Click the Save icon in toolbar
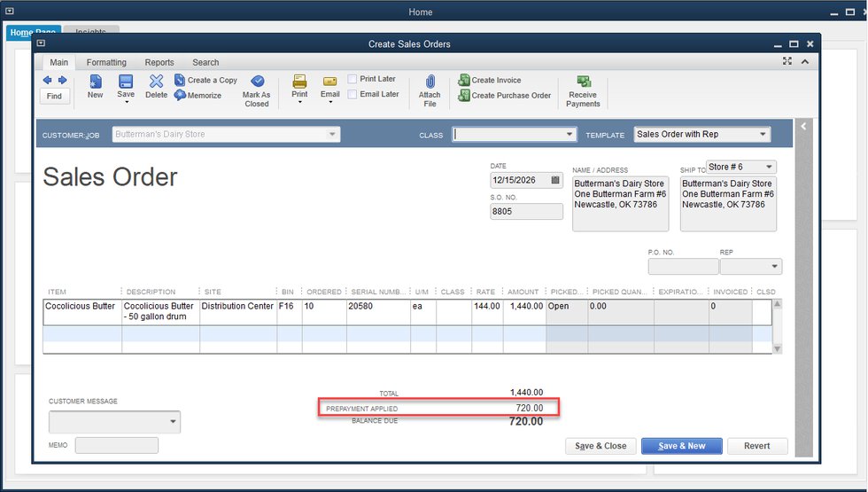The width and height of the screenshot is (868, 492). pyautogui.click(x=126, y=82)
